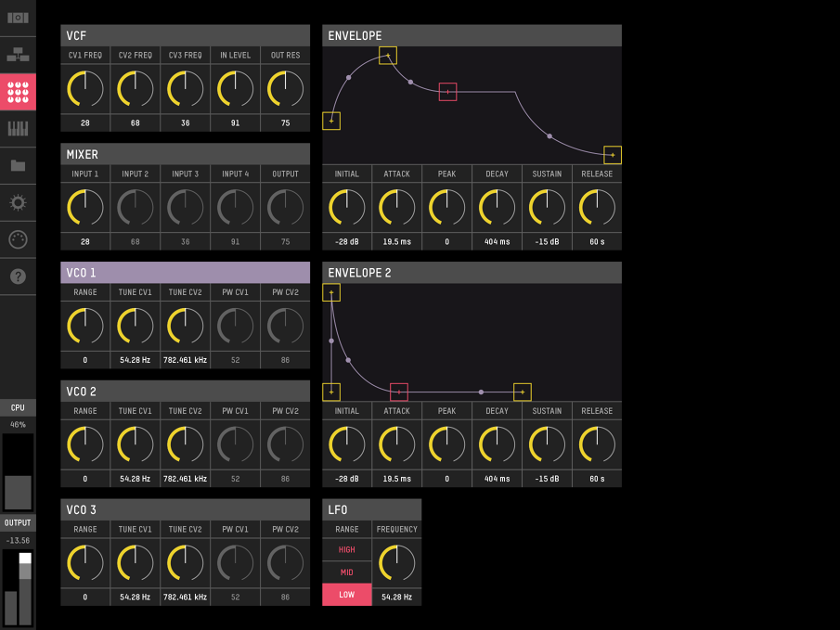Click the VCF CV1 FREQ knob
This screenshot has height=630, width=840.
coord(85,89)
